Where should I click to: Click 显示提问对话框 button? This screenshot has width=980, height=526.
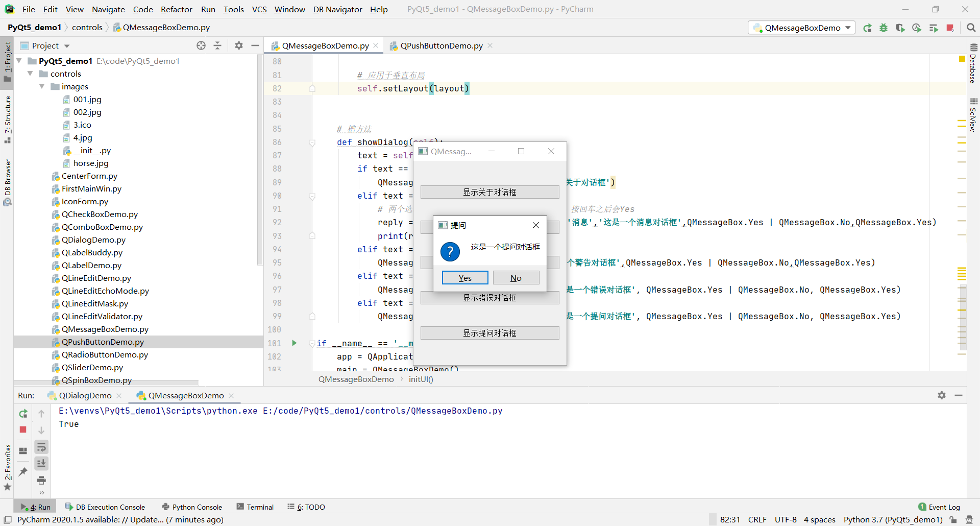489,333
